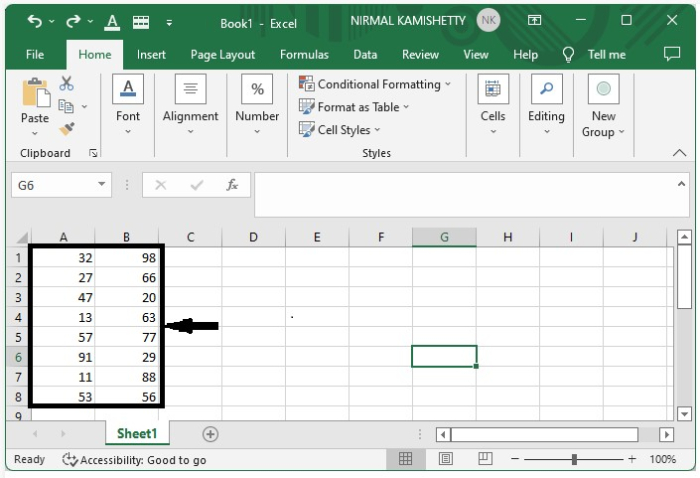Open the Formulas tab

click(304, 54)
